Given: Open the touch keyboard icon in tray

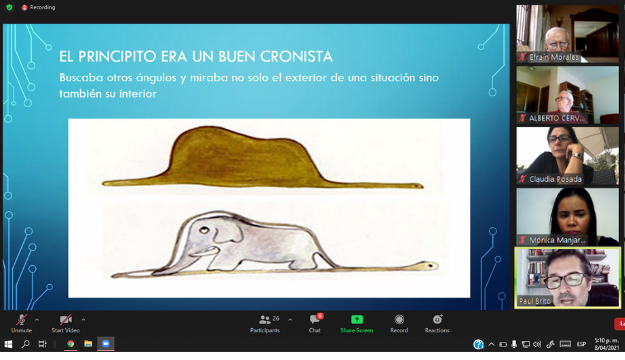Looking at the screenshot, I should click(x=565, y=344).
